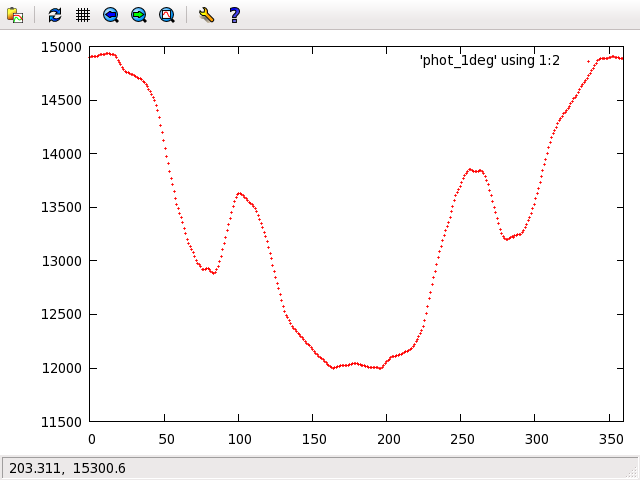Click the 250 x-axis label

point(462,439)
